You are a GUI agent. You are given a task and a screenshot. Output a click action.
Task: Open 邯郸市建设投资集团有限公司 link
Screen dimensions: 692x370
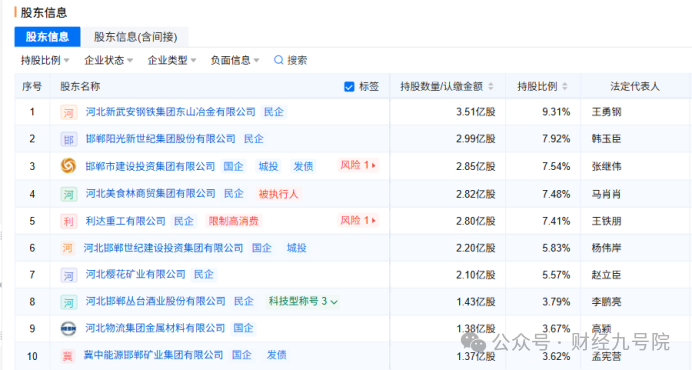click(x=150, y=166)
